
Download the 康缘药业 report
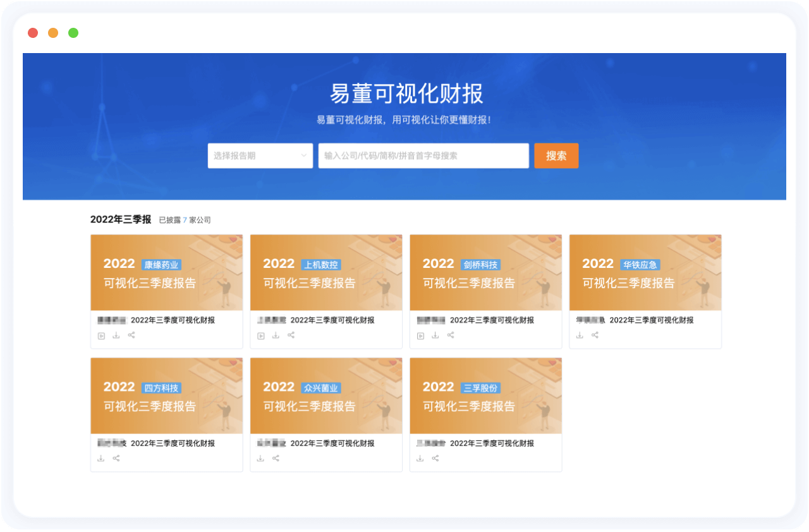116,336
